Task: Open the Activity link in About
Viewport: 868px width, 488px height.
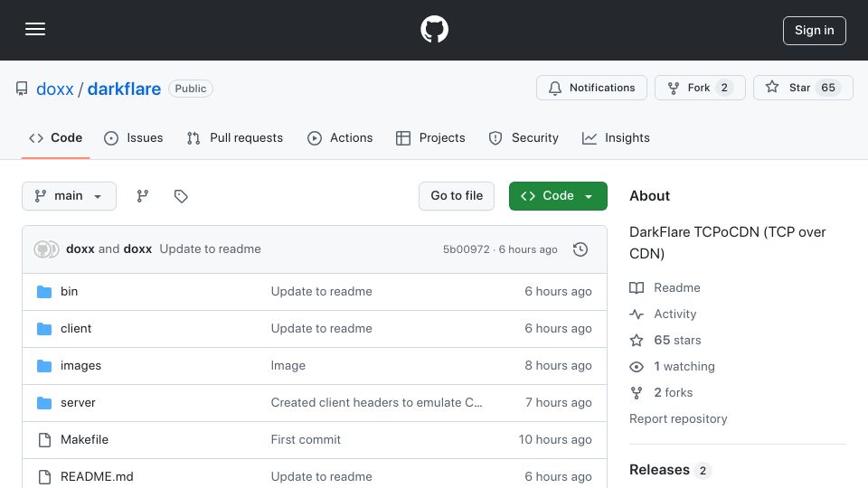Action: pos(663,314)
